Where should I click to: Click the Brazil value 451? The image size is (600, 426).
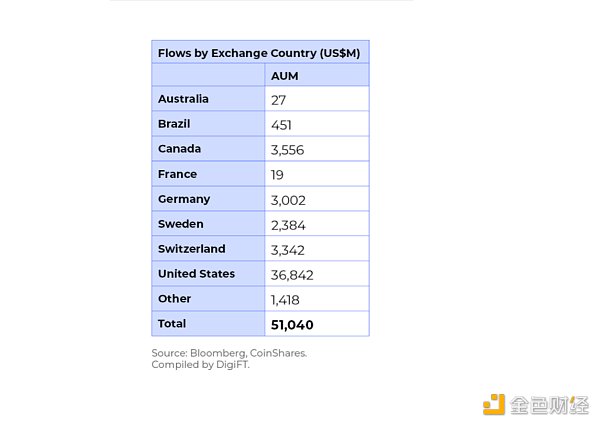pyautogui.click(x=282, y=125)
